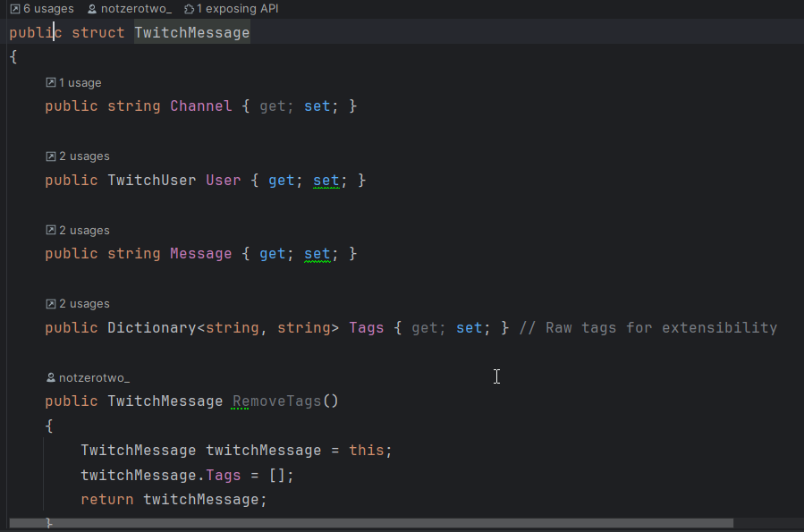
Task: Click the underlined 'set' accessor of Message
Action: point(317,254)
